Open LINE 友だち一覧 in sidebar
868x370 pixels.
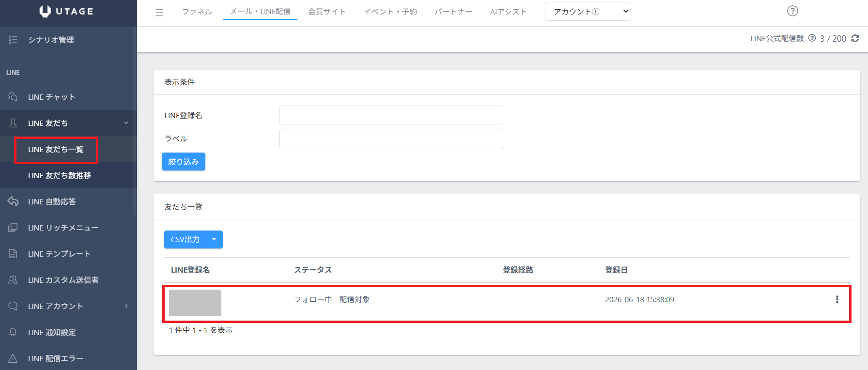[56, 149]
